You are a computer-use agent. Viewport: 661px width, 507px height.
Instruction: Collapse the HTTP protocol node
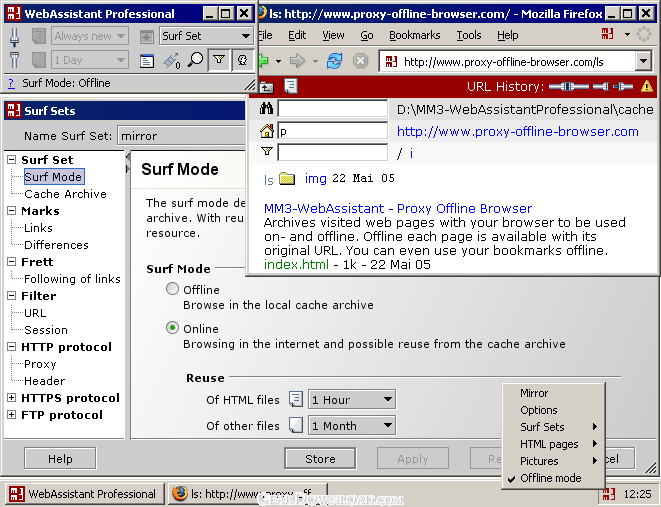(12, 347)
